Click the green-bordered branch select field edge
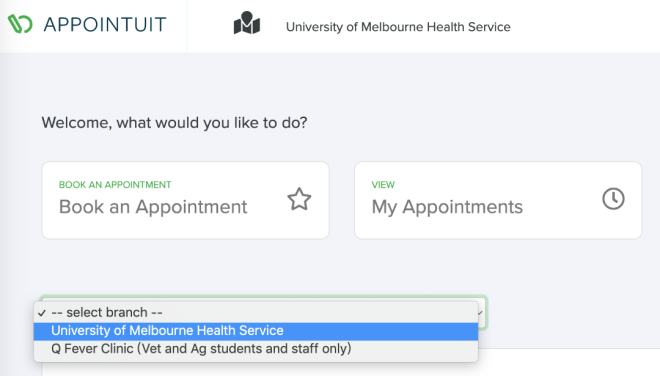Viewport: 660px width, 376px height. pyautogui.click(x=483, y=313)
